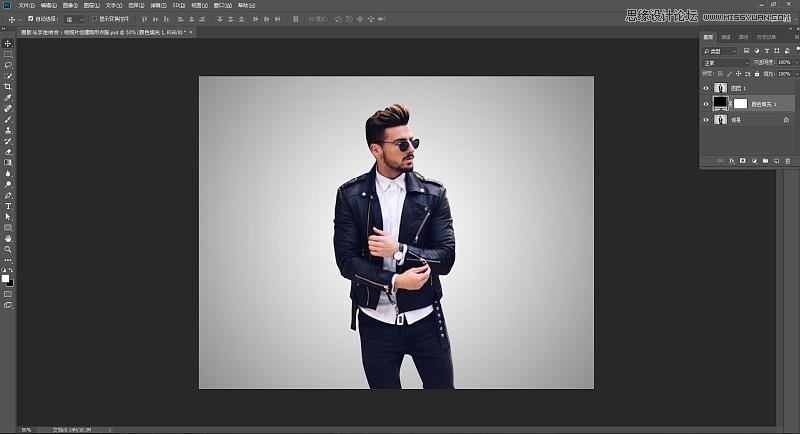Image resolution: width=800 pixels, height=434 pixels.
Task: Select the Crop tool
Action: (x=8, y=87)
